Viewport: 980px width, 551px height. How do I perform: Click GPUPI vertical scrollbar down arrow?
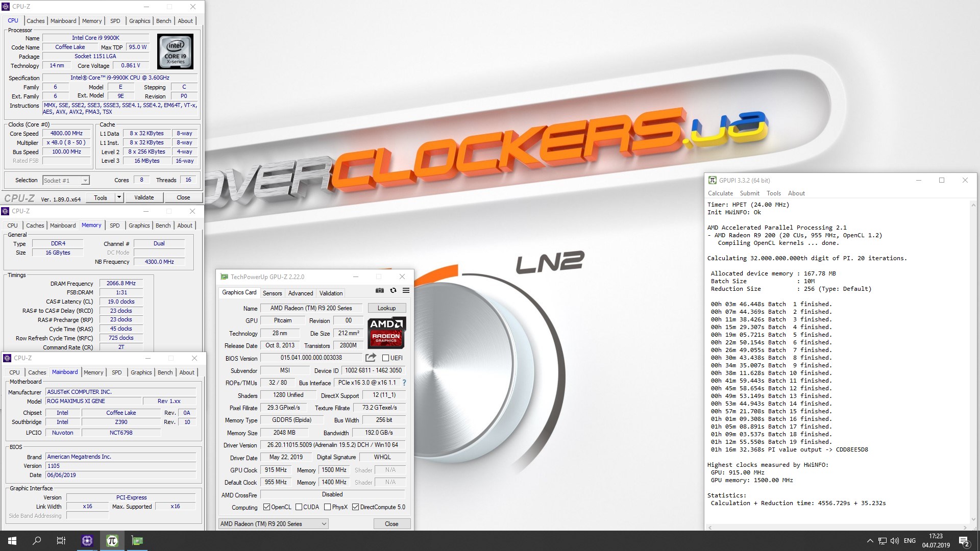tap(973, 519)
